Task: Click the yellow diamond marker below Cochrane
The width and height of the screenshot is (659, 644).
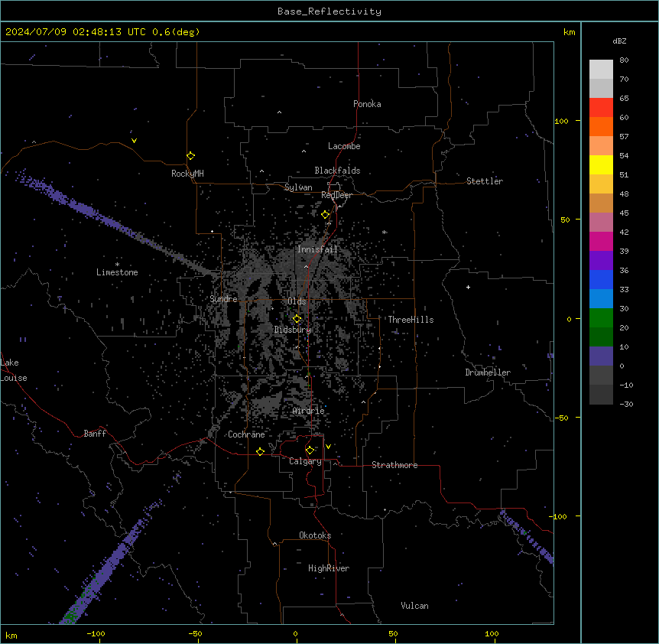Action: pos(260,451)
